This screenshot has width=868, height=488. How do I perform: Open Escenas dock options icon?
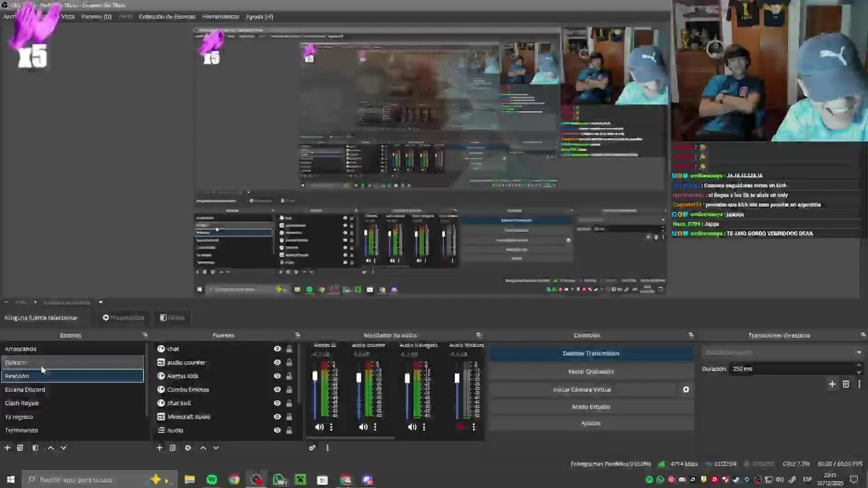tap(144, 335)
